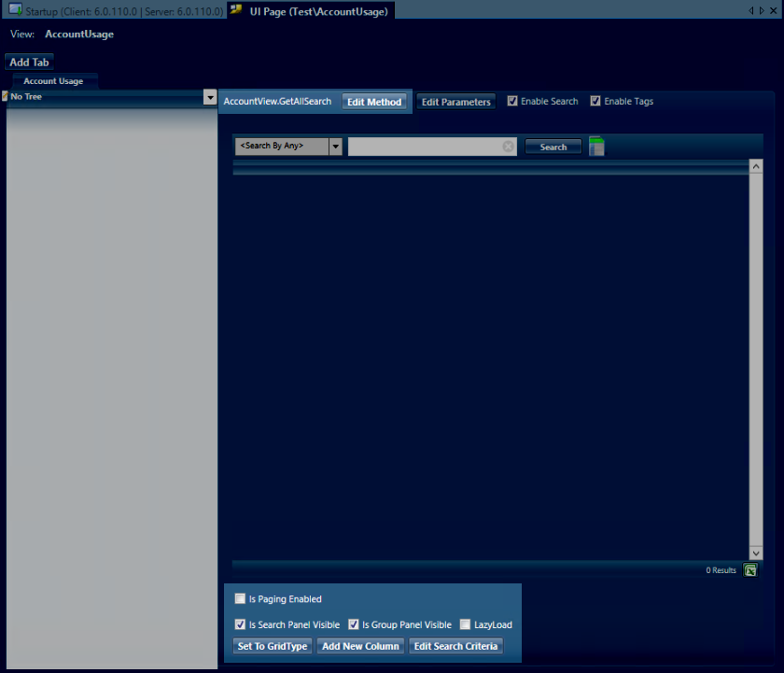Viewport: 784px width, 673px height.
Task: Click the UI Page tab icon
Action: point(237,10)
